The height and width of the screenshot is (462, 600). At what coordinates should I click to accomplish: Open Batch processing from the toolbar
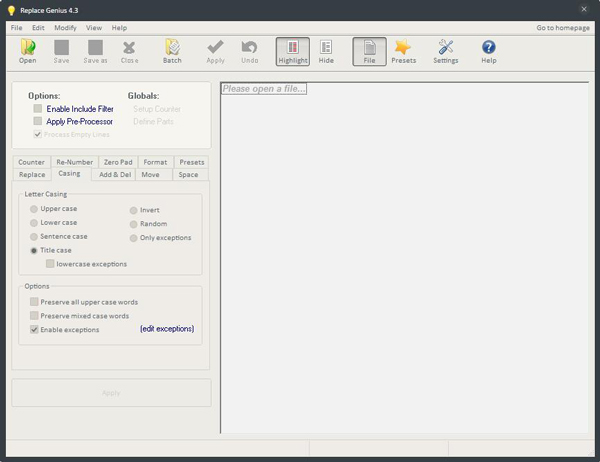[172, 51]
